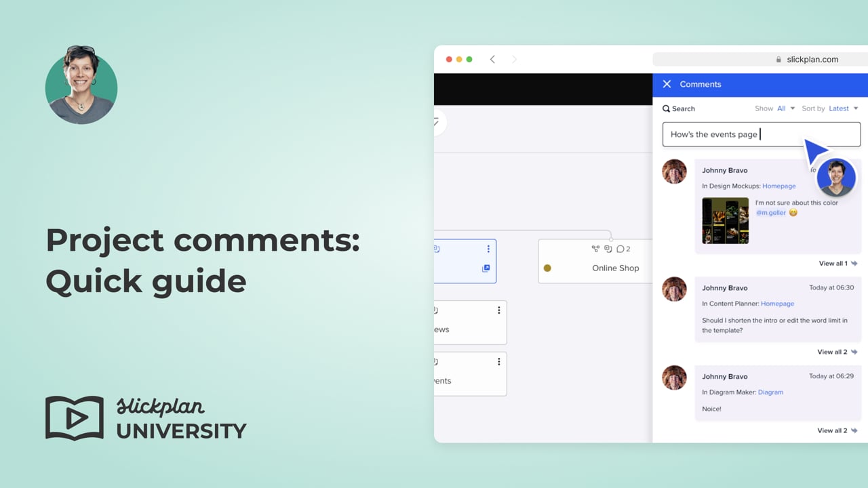Screen dimensions: 868x488
Task: Click the link icon on Online Shop card
Action: point(608,249)
